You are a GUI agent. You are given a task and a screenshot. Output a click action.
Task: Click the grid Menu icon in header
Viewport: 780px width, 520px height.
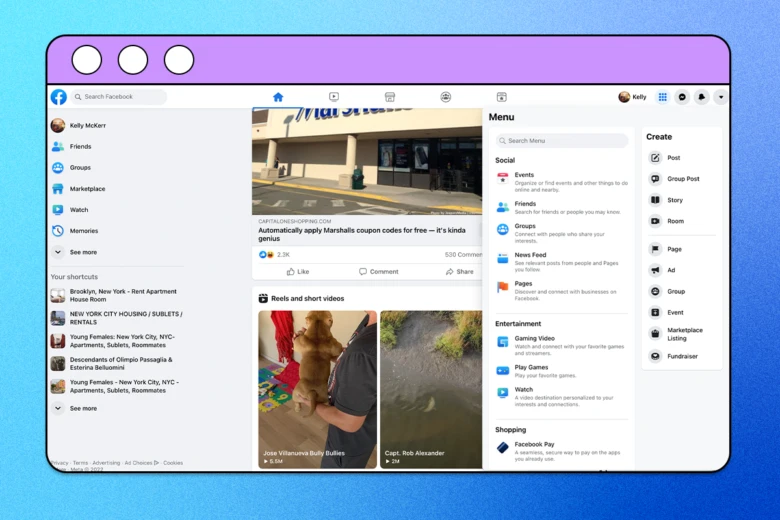tap(663, 97)
